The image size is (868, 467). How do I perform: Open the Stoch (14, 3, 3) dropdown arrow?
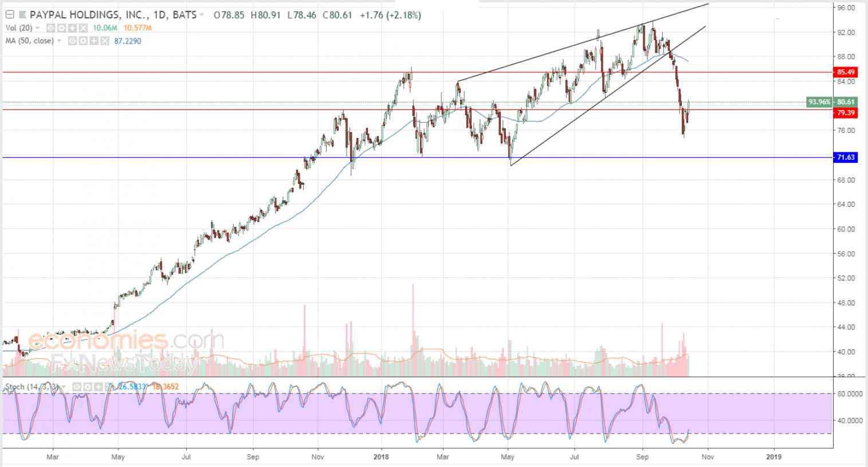(65, 387)
